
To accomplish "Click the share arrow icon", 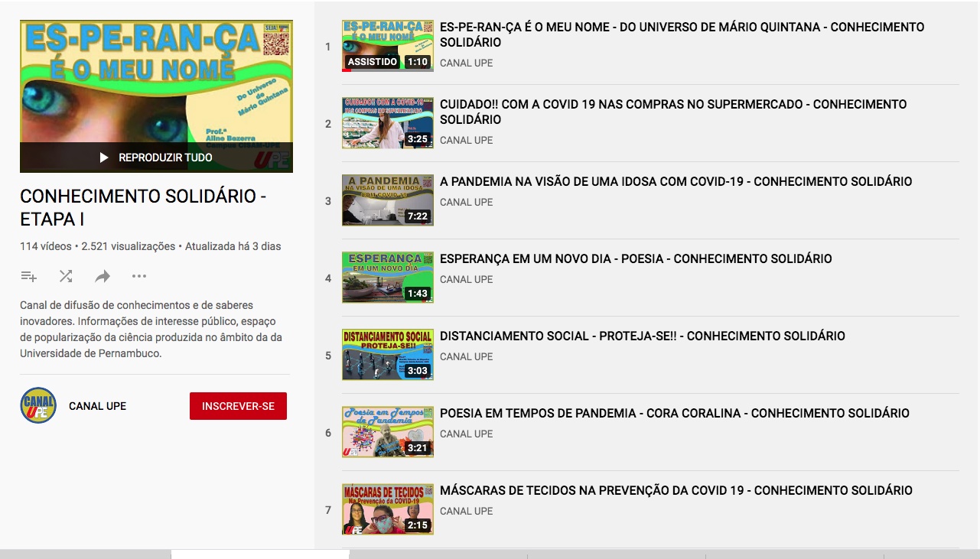I will point(103,276).
